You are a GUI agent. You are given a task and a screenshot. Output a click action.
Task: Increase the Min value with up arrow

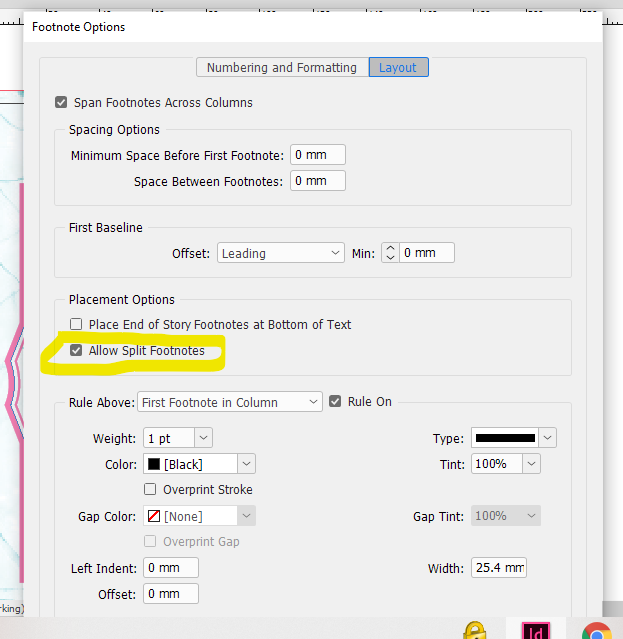[390, 248]
